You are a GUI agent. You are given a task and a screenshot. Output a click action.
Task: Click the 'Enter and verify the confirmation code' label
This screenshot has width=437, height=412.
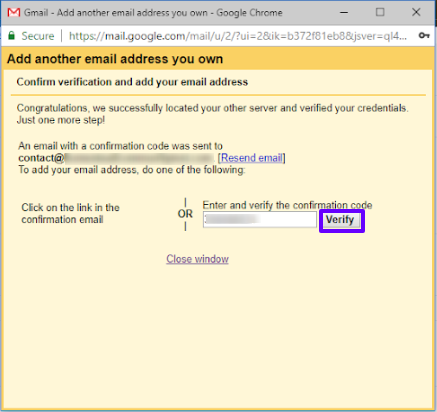pyautogui.click(x=287, y=205)
